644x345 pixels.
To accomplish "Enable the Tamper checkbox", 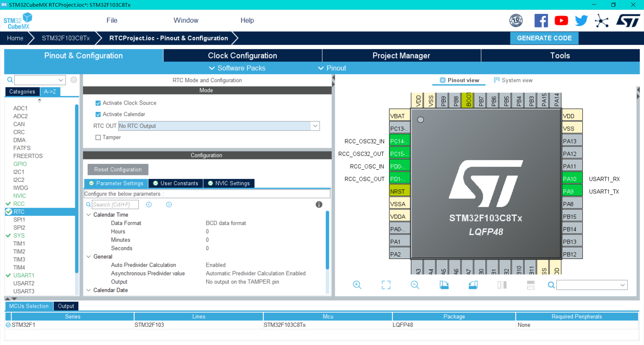I will (x=98, y=137).
